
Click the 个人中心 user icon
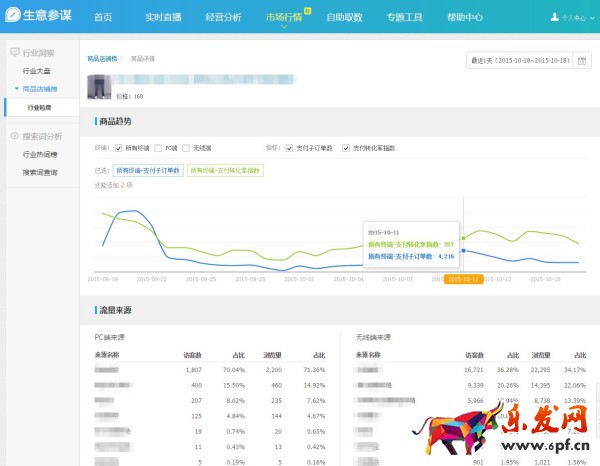[555, 18]
